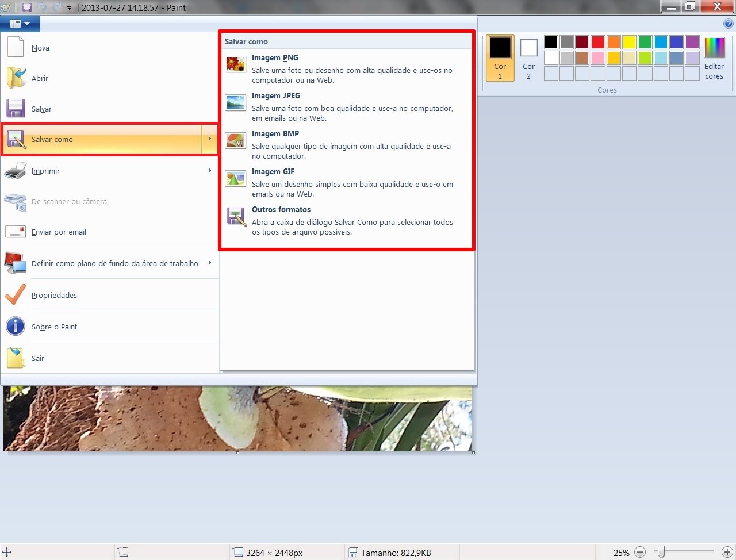The height and width of the screenshot is (560, 736).
Task: Click the Imagem JPEG format icon
Action: pyautogui.click(x=236, y=102)
